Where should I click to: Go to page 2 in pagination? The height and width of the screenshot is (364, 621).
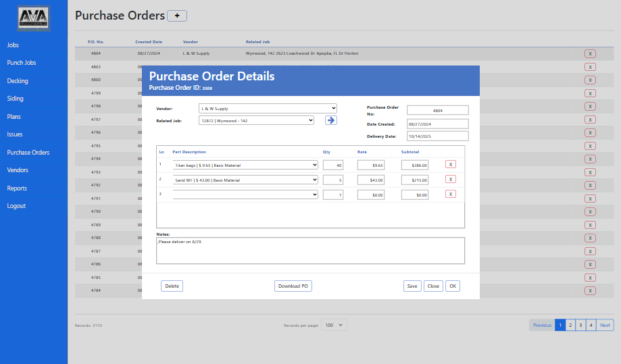[570, 325]
